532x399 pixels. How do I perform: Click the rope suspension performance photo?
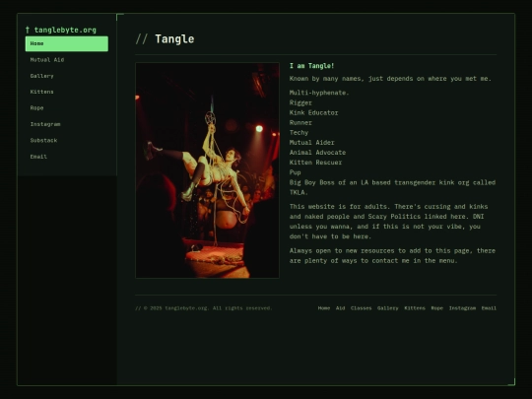tap(207, 170)
